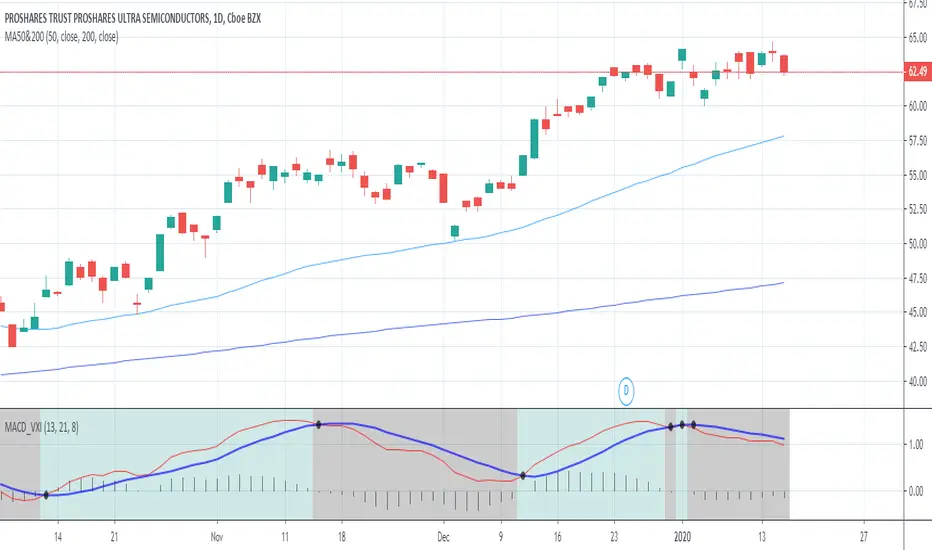The width and height of the screenshot is (932, 550).
Task: Click the 1.00 MACD axis label
Action: point(916,444)
